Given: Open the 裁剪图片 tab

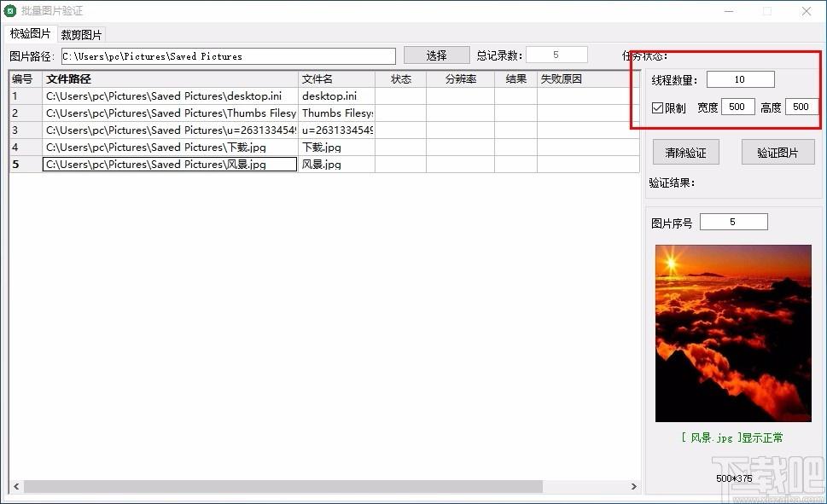Looking at the screenshot, I should [81, 35].
